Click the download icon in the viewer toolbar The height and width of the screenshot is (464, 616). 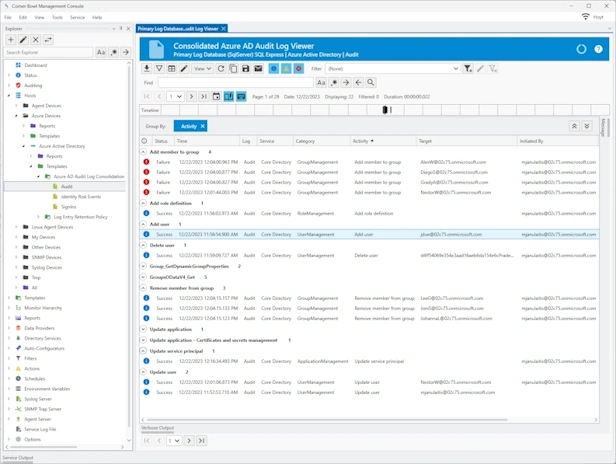pos(147,69)
